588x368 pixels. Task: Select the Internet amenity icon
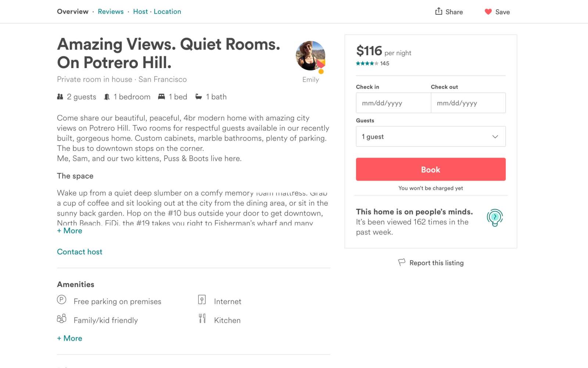click(x=202, y=300)
